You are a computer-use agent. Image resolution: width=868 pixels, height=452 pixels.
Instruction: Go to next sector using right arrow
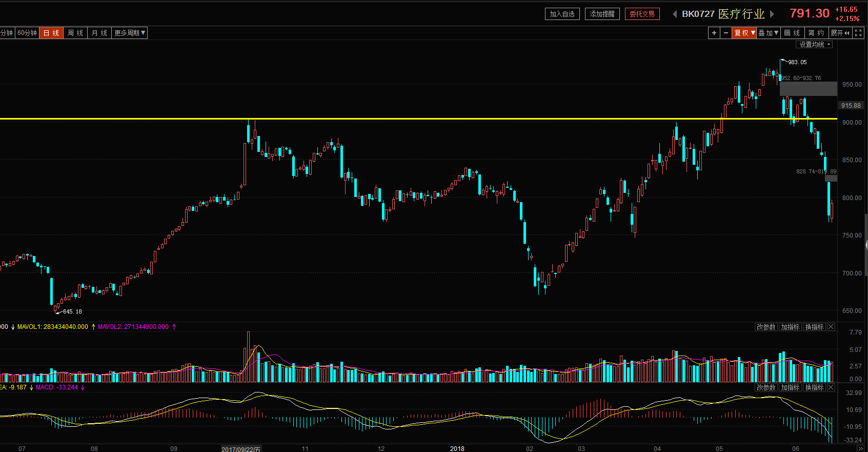772,14
